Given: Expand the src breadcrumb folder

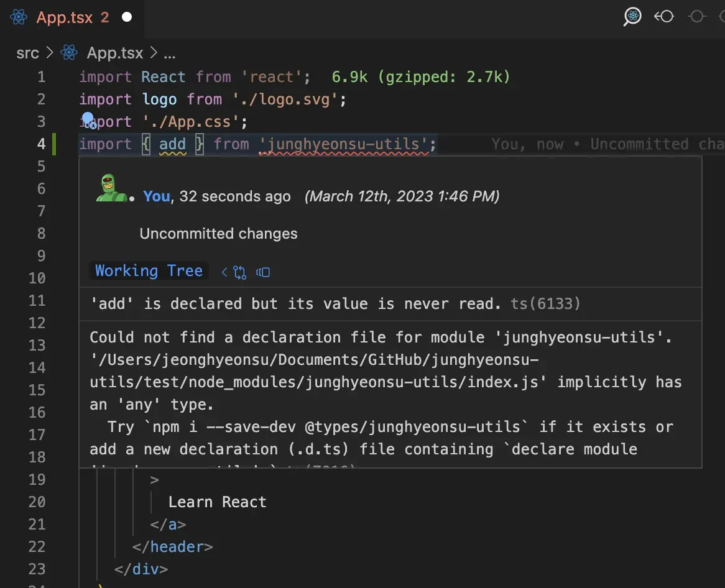Looking at the screenshot, I should coord(27,53).
